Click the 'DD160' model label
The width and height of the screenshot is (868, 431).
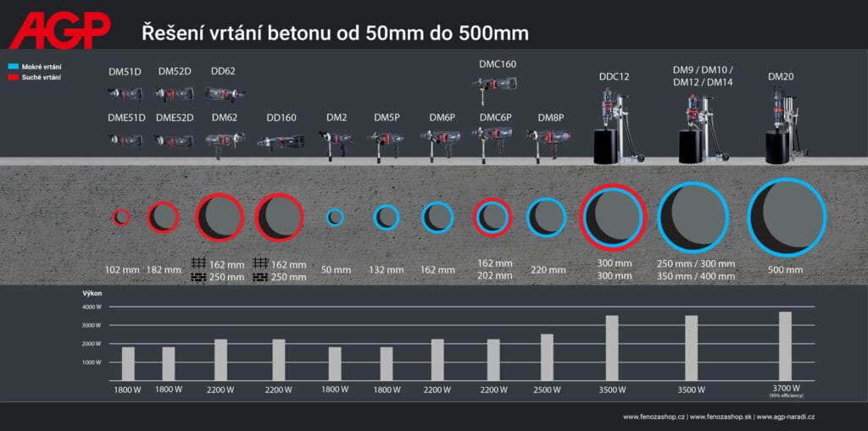tap(281, 118)
